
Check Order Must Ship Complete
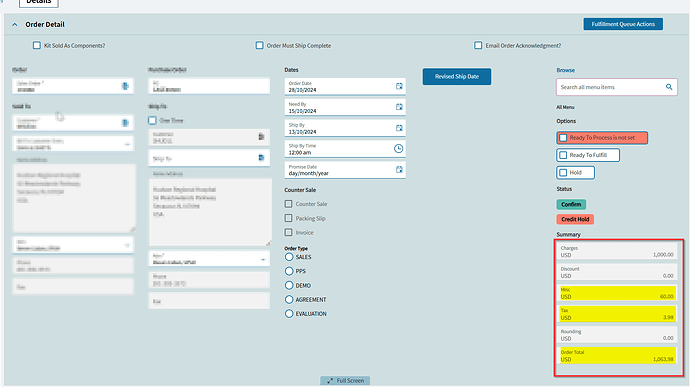260,45
